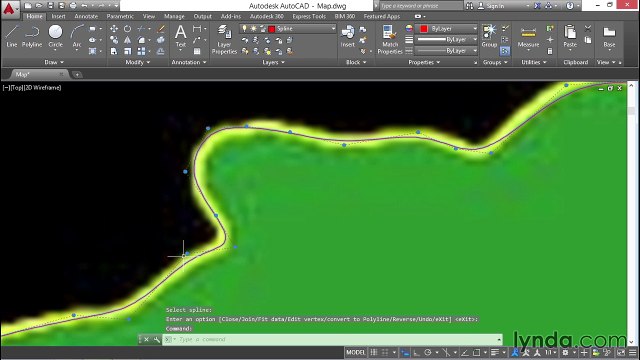The height and width of the screenshot is (360, 640).
Task: Toggle snap mode in status bar
Action: click(385, 352)
